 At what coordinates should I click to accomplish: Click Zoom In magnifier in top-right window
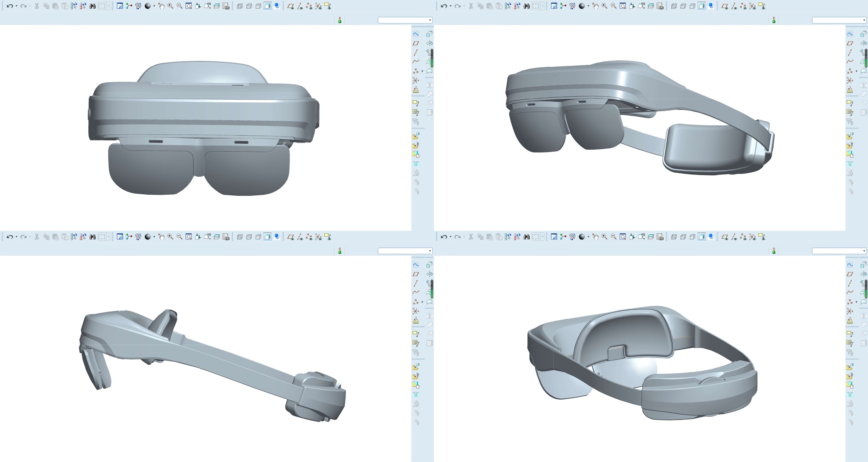[604, 6]
